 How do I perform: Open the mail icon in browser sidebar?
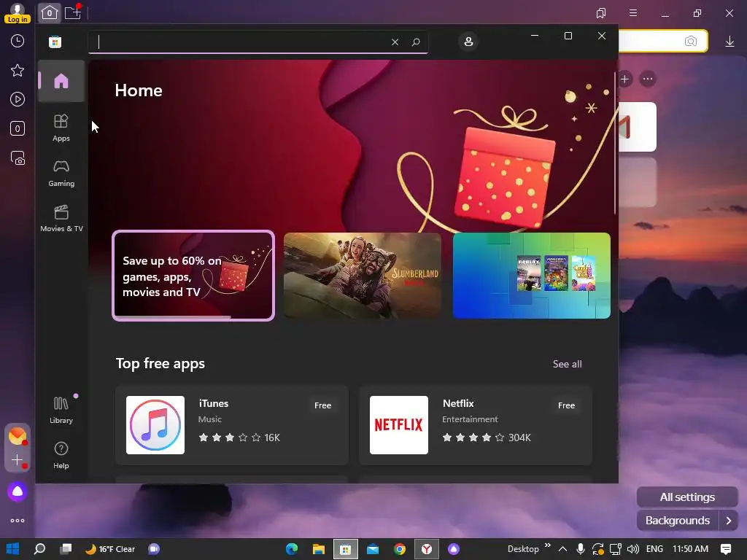tap(18, 436)
